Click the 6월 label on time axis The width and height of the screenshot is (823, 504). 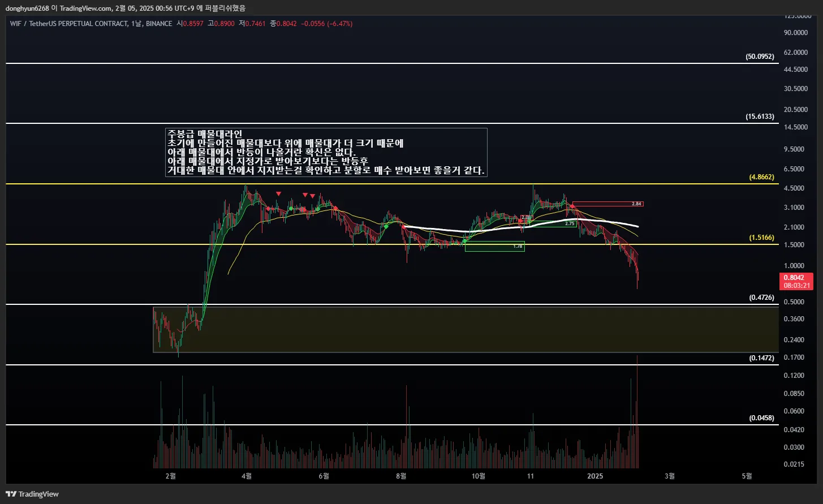pyautogui.click(x=324, y=476)
